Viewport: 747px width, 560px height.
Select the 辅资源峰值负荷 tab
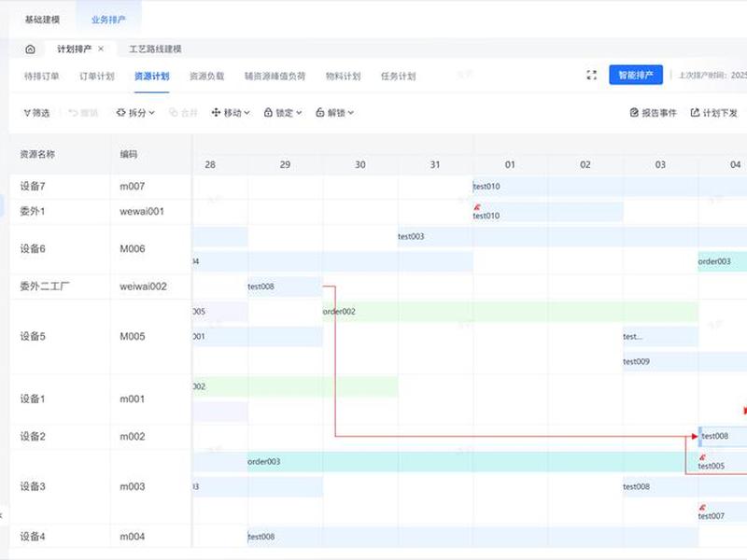coord(275,77)
